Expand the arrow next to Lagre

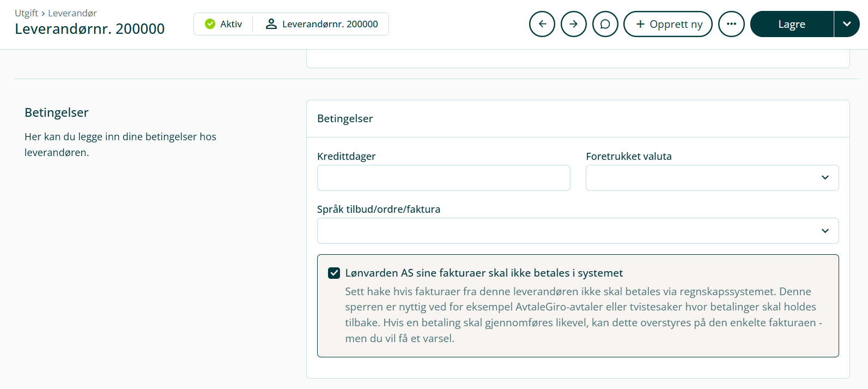click(847, 24)
